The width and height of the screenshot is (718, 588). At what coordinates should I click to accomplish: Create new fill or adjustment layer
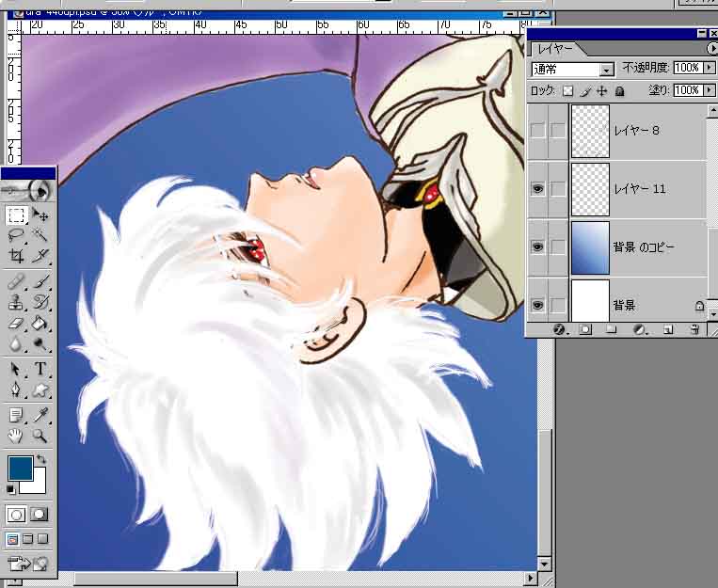tap(640, 328)
